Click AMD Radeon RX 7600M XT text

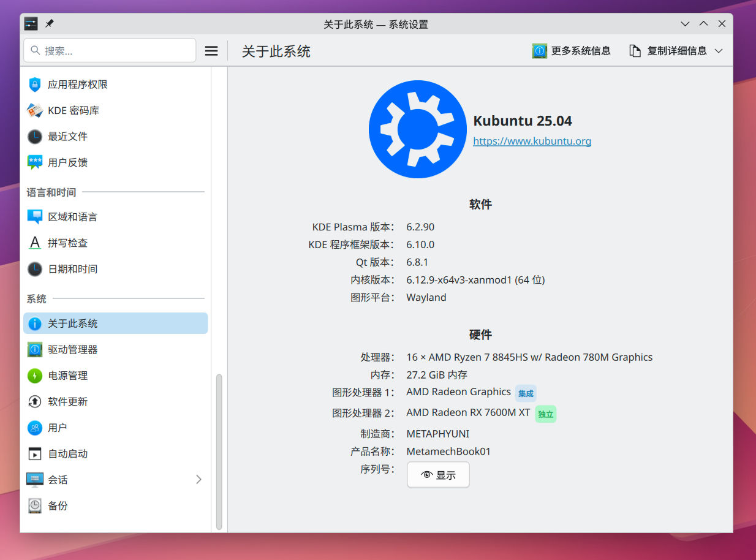(x=468, y=413)
